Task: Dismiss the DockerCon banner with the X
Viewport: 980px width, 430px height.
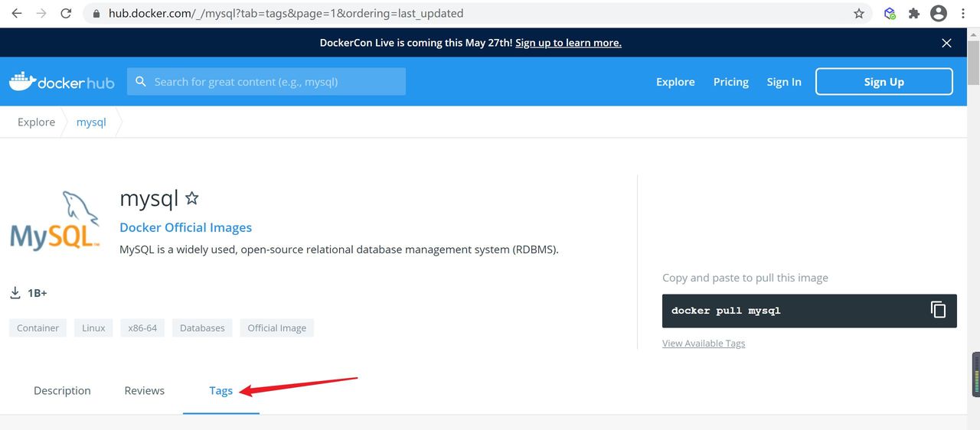Action: pos(946,43)
